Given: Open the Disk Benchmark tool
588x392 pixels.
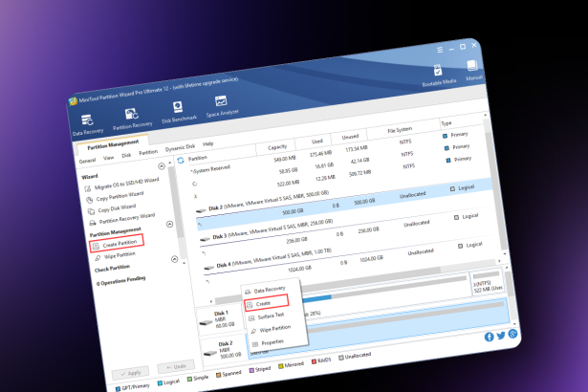Looking at the screenshot, I should (179, 112).
